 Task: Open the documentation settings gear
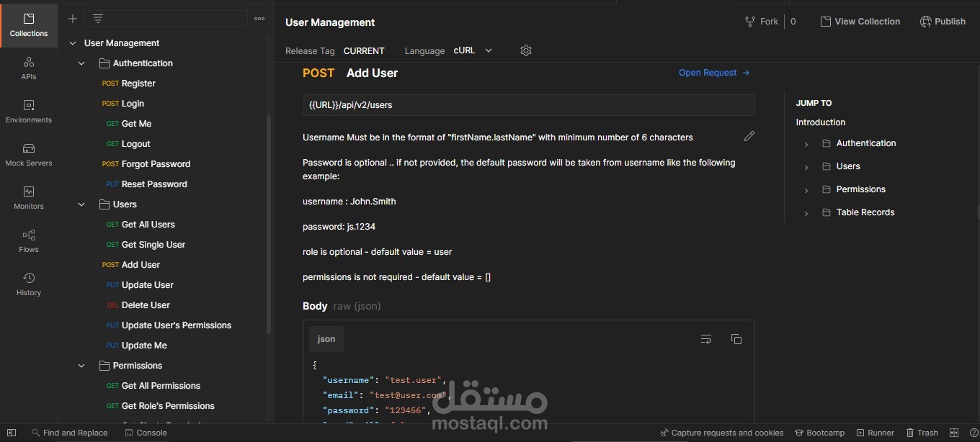526,50
